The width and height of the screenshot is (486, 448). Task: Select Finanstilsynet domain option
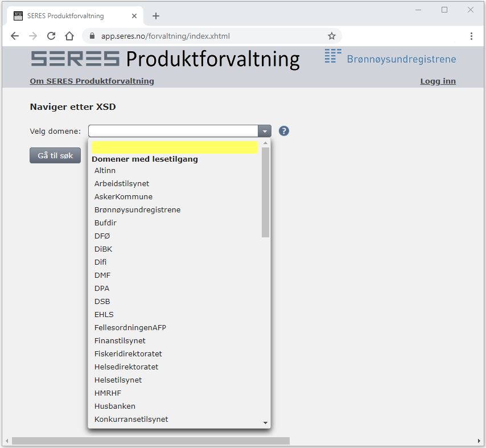pos(175,341)
